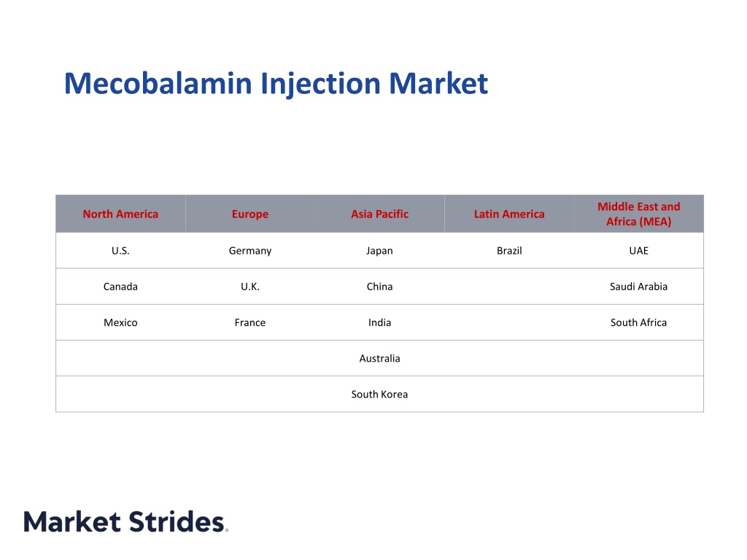
Task: Select the Canada cell
Action: pyautogui.click(x=120, y=287)
